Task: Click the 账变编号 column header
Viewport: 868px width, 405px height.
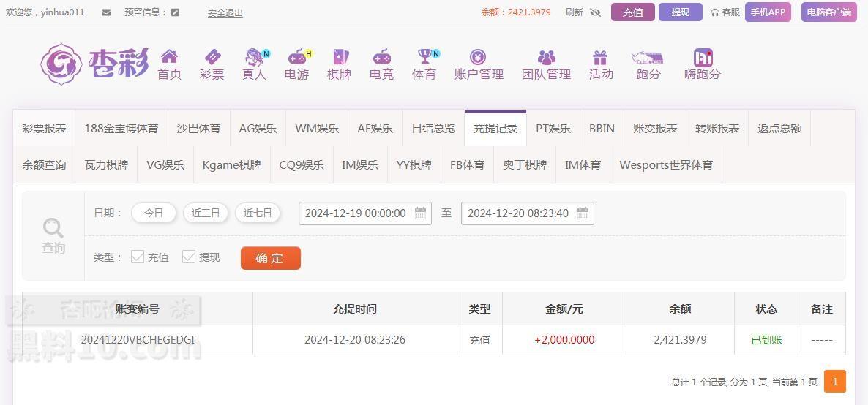Action: (138, 309)
